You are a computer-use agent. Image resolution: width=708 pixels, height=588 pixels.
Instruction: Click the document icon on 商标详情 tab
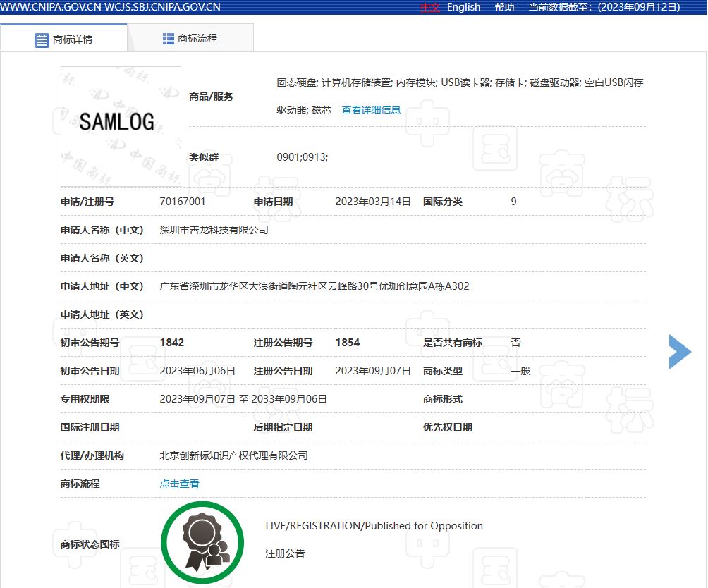pos(42,39)
